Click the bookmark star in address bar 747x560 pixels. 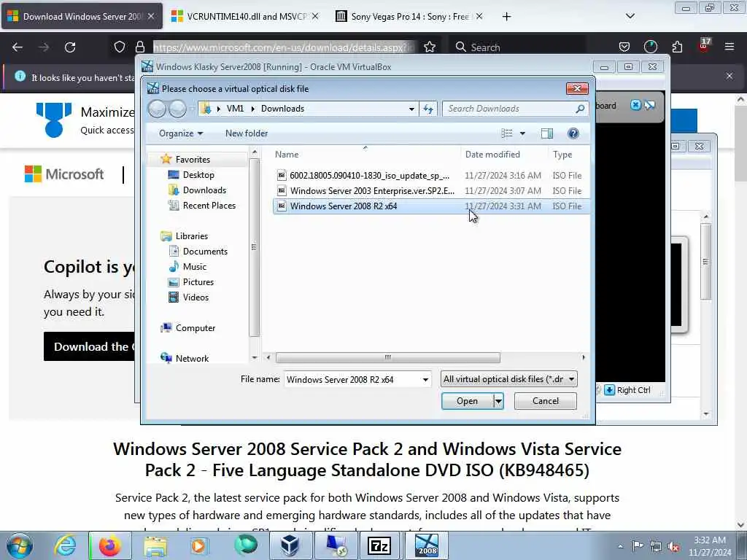click(x=429, y=47)
